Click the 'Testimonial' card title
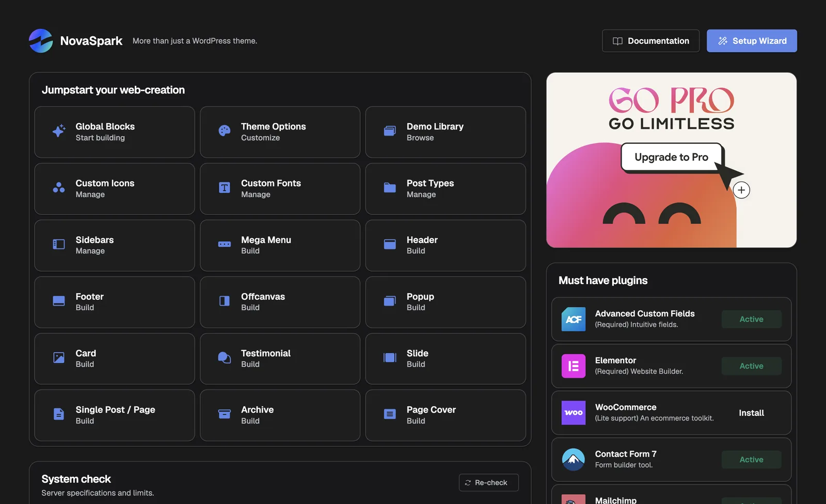 click(x=266, y=353)
